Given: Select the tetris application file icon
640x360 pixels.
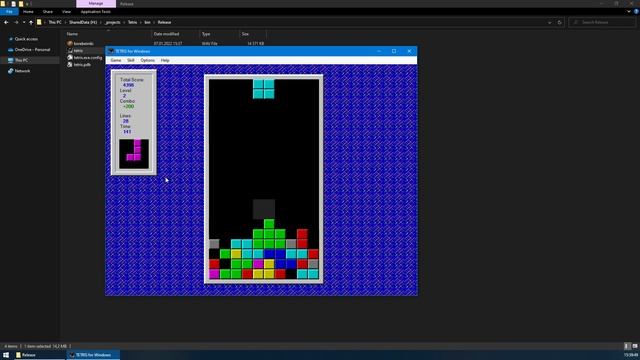Looking at the screenshot, I should tap(70, 51).
